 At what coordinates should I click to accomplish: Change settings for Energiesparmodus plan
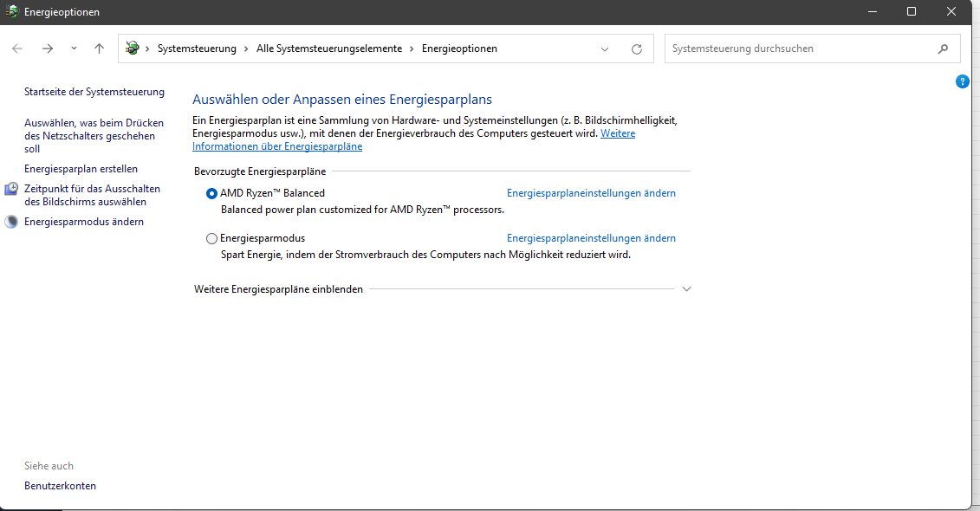(x=591, y=238)
